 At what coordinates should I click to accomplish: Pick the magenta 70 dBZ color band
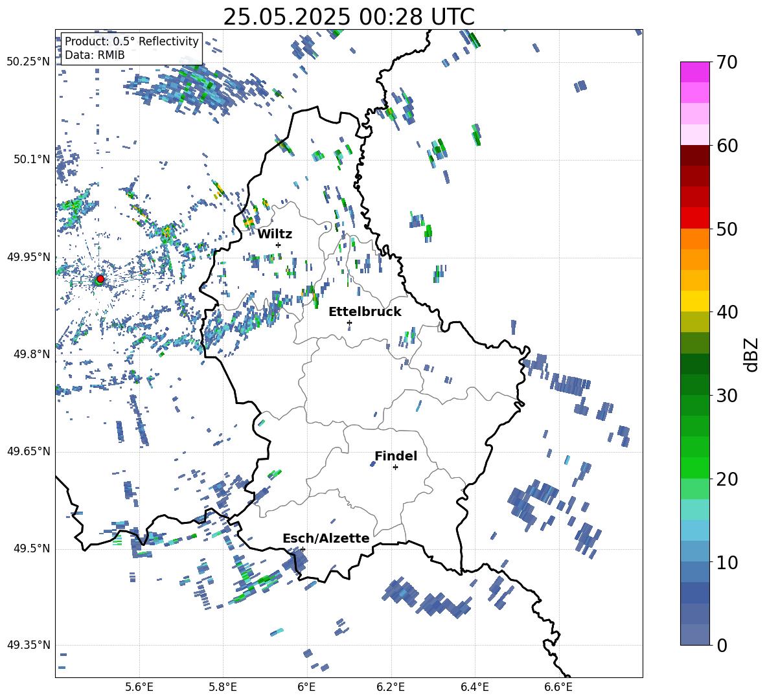pos(695,72)
